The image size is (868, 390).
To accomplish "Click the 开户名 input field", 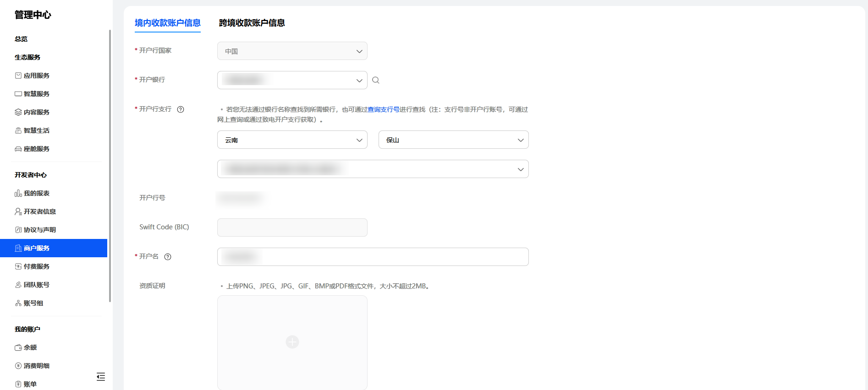I will tap(373, 257).
